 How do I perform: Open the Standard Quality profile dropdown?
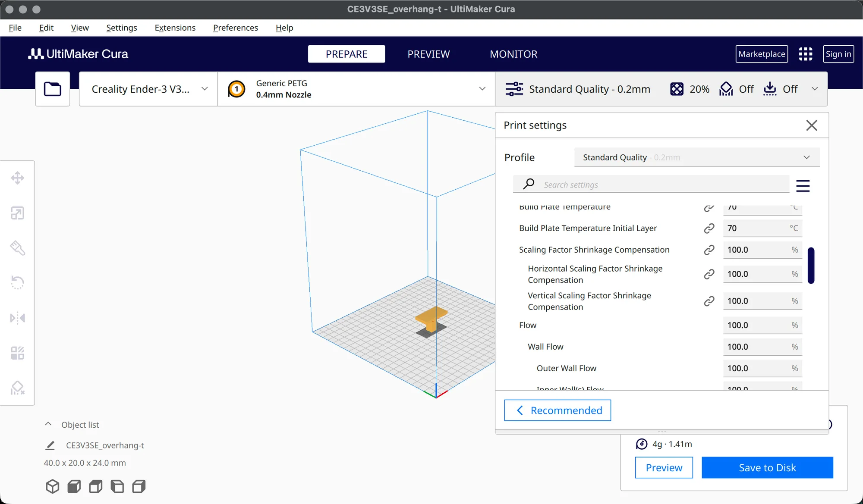697,157
